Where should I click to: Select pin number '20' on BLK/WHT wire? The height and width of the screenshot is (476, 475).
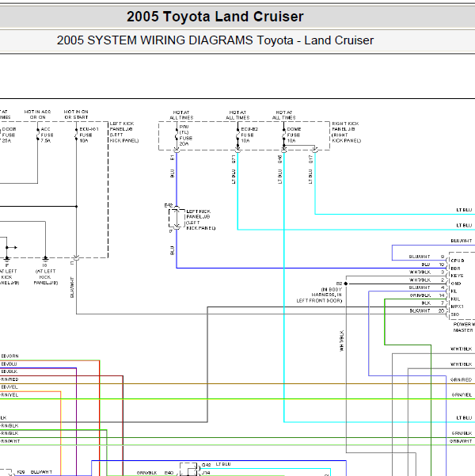click(441, 310)
